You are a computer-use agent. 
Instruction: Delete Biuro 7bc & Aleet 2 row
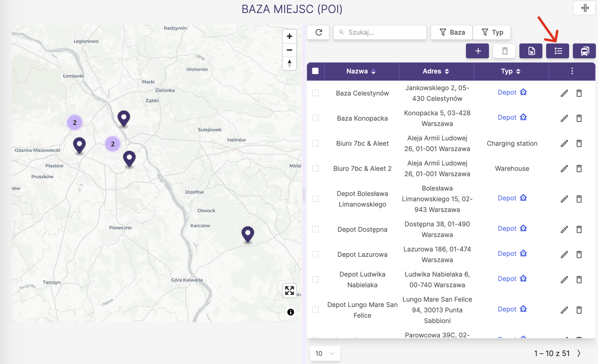(579, 169)
